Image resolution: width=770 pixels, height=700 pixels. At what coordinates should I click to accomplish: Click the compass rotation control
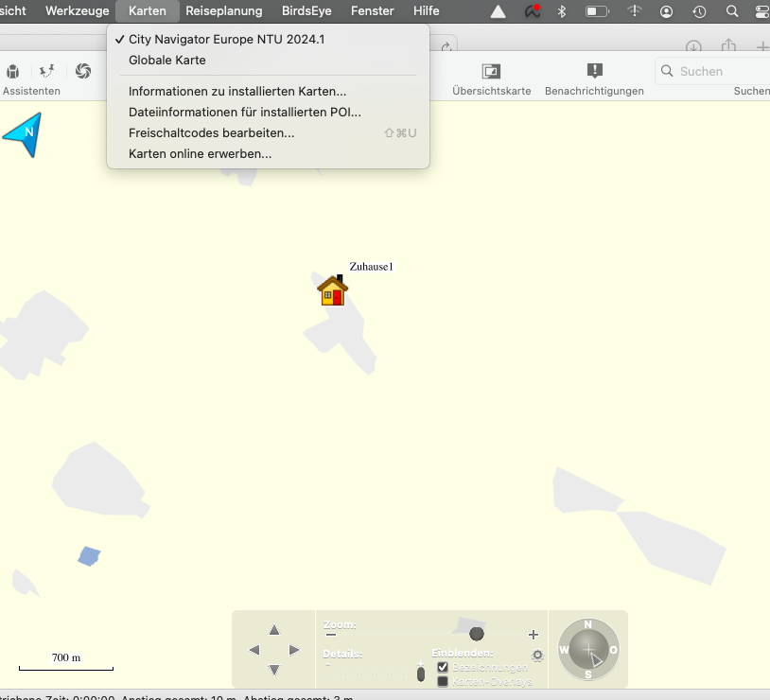(588, 650)
